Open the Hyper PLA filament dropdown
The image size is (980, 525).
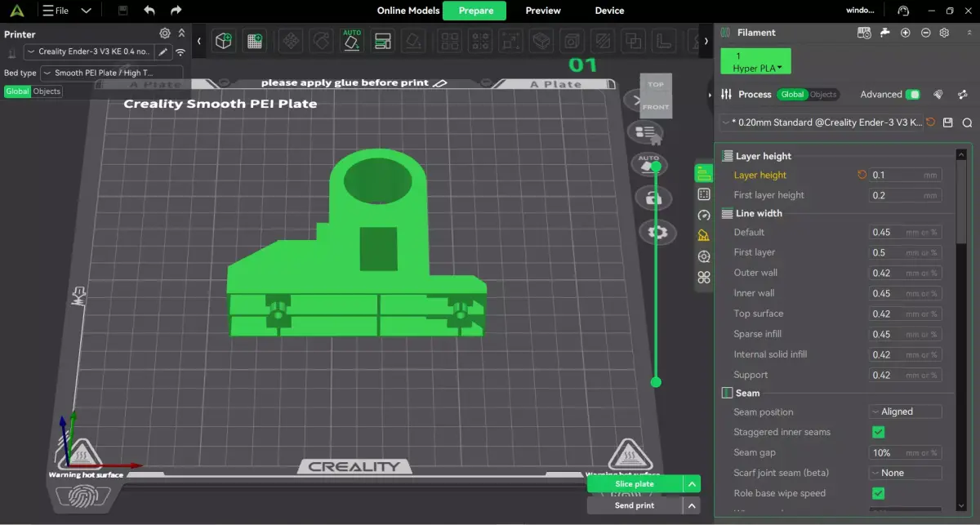pyautogui.click(x=756, y=61)
